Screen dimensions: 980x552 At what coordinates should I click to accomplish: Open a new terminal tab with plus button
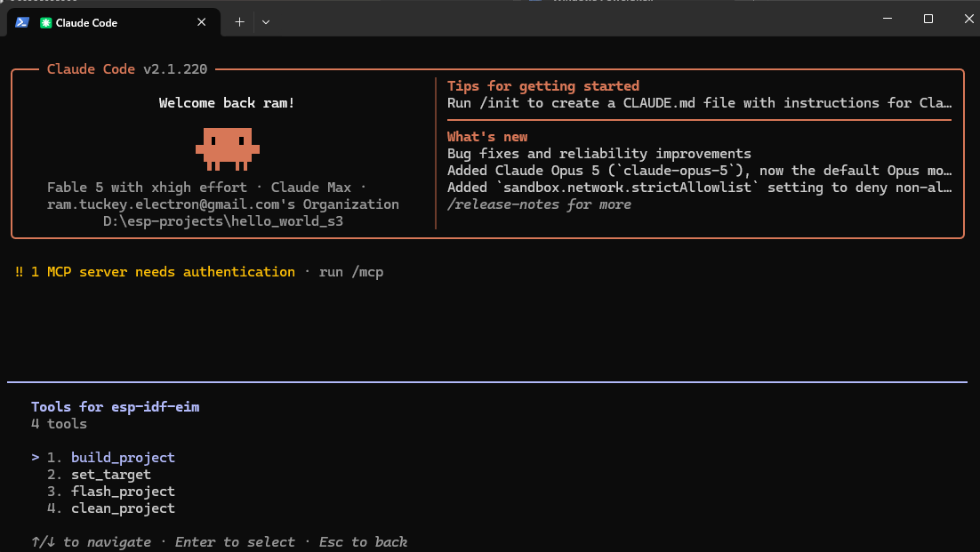pos(239,22)
